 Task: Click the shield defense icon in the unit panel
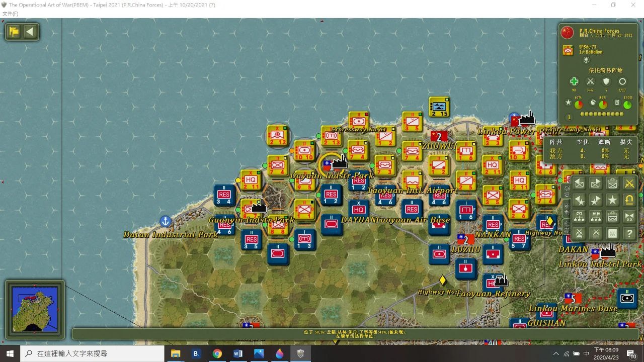click(606, 81)
